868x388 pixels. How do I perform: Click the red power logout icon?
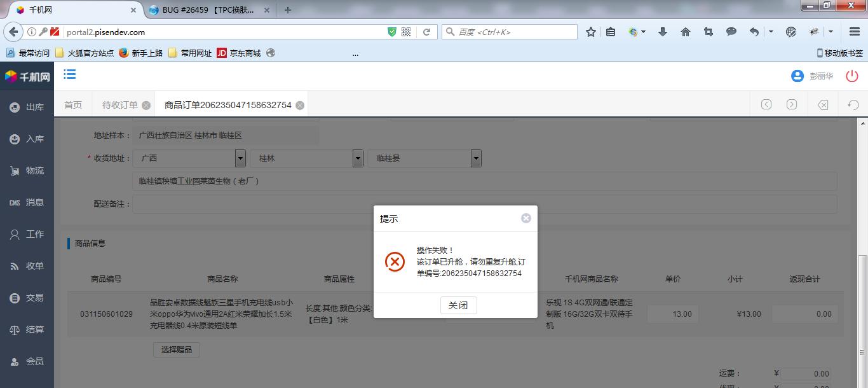[851, 76]
